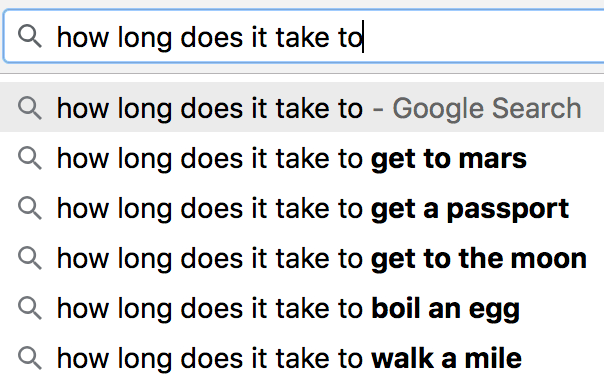604x388 pixels.
Task: Select the 'get to mars' suggestion
Action: (x=302, y=158)
